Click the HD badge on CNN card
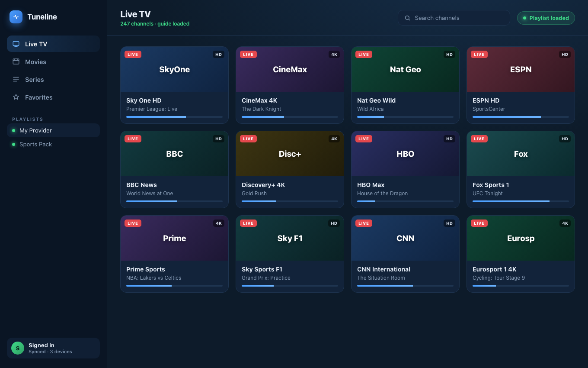 [x=449, y=223]
